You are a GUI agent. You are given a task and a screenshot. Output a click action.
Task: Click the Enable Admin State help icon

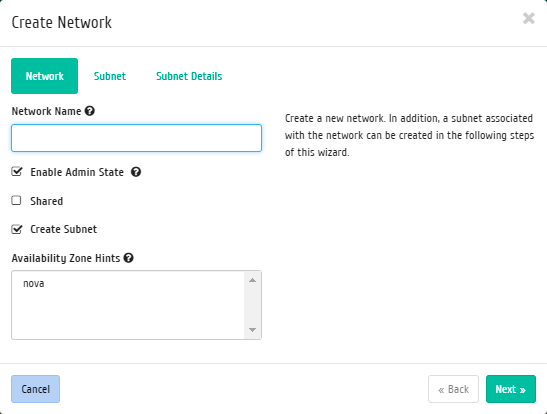(x=136, y=172)
